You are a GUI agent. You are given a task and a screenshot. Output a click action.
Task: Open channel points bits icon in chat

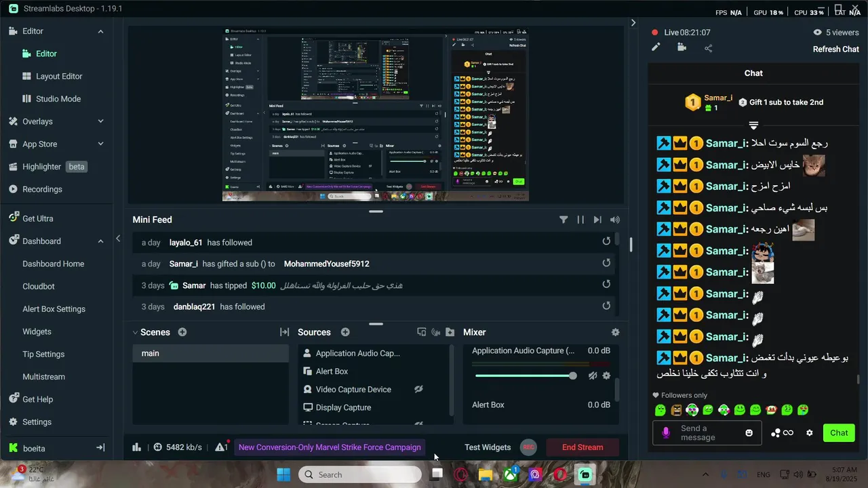[x=782, y=432]
